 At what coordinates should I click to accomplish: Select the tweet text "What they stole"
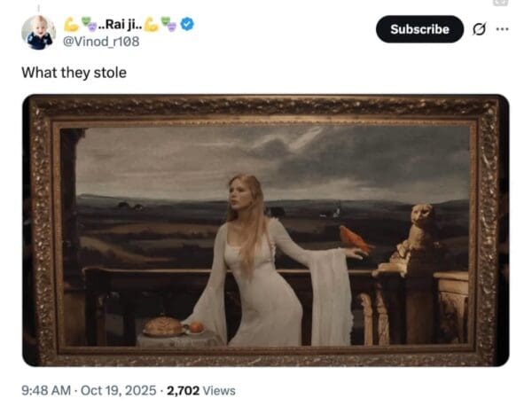tap(74, 72)
